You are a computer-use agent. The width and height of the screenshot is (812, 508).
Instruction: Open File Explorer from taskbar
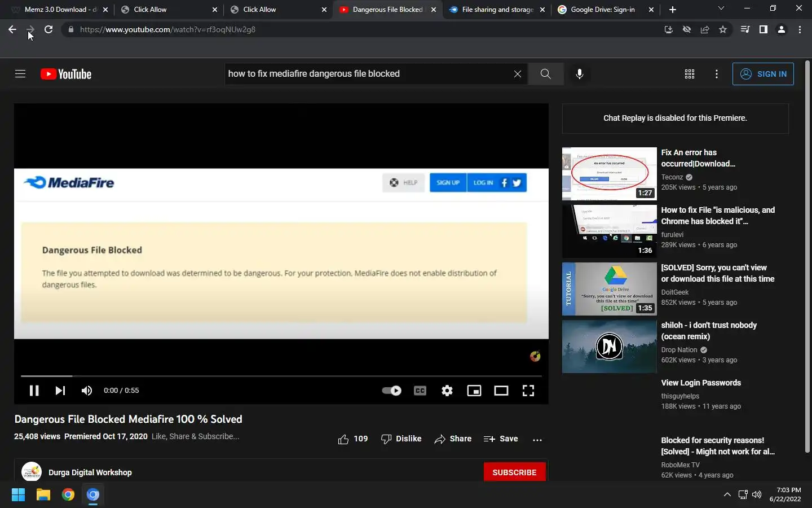click(43, 495)
